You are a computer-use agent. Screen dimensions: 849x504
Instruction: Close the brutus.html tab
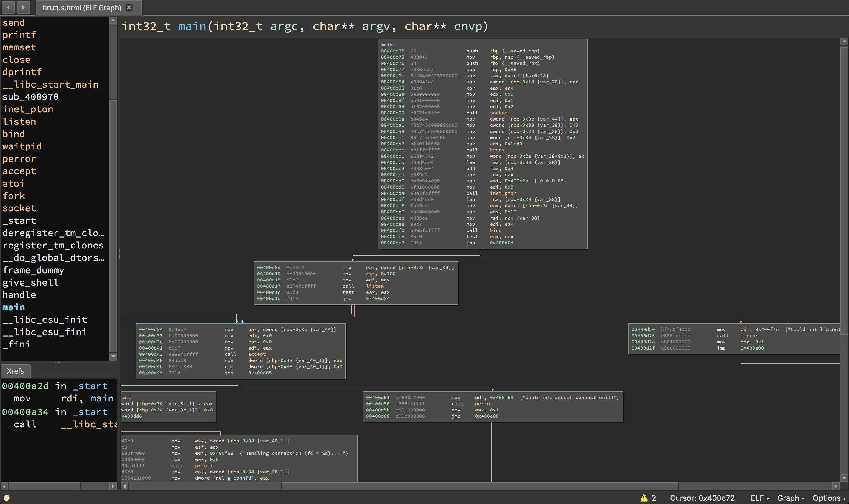(x=129, y=7)
